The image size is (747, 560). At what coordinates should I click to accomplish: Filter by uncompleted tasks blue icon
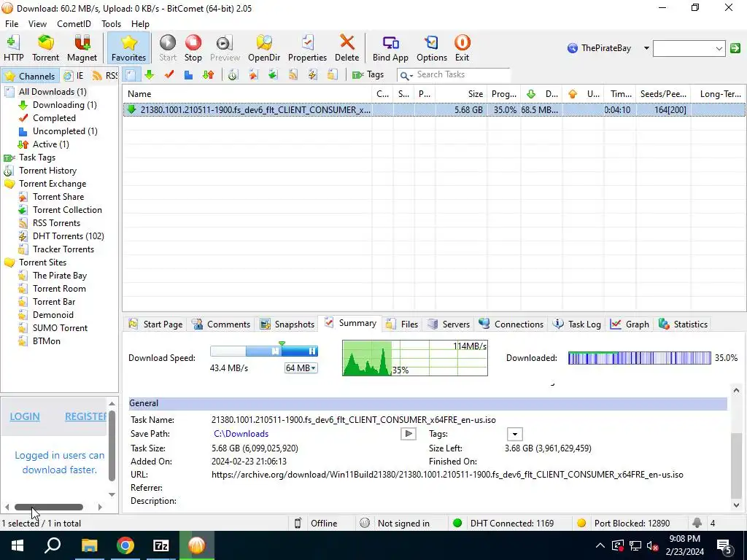[x=188, y=75]
